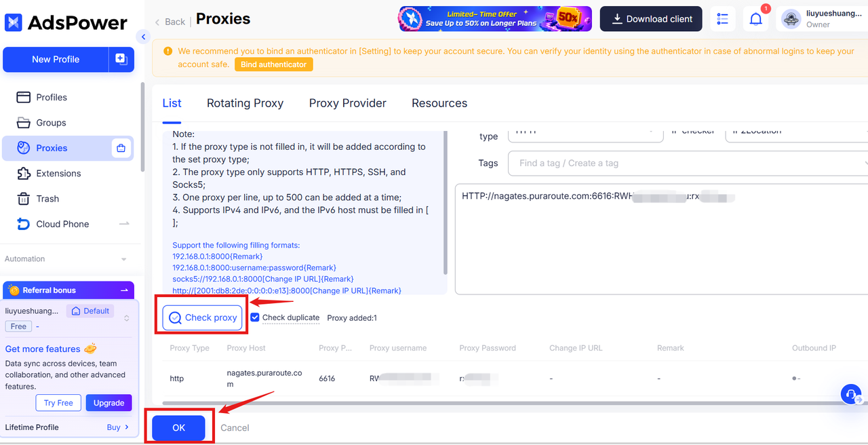Click the New Profile button
This screenshot has height=445, width=868.
56,59
